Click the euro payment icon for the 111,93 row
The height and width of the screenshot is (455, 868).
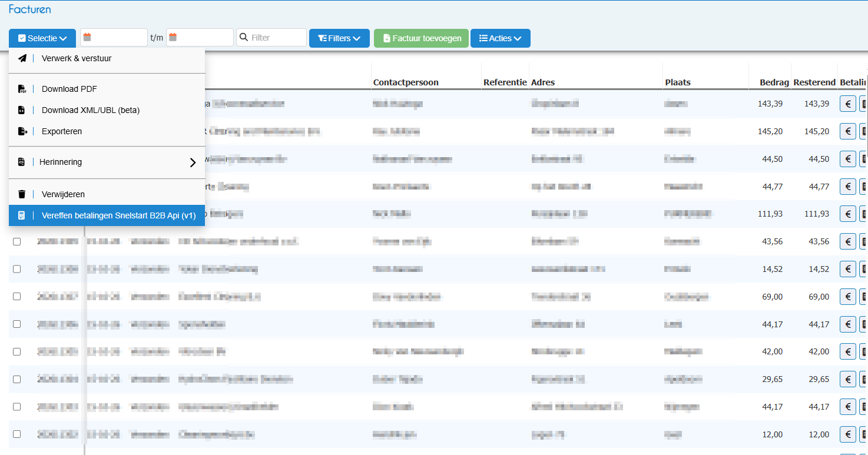pyautogui.click(x=847, y=214)
